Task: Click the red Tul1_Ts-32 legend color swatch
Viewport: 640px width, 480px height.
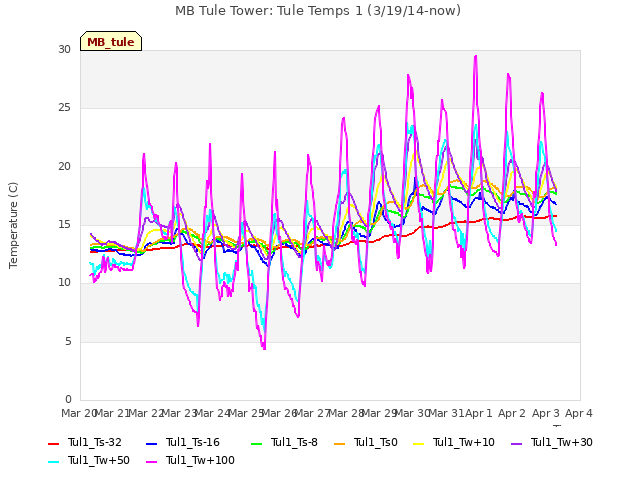Action: 53,444
